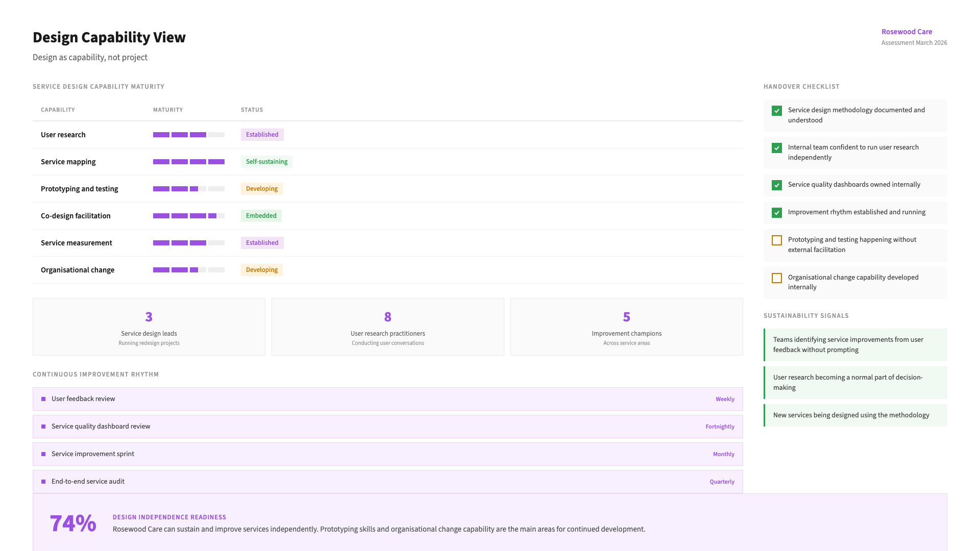Click the Fortnightly frequency label

point(720,427)
